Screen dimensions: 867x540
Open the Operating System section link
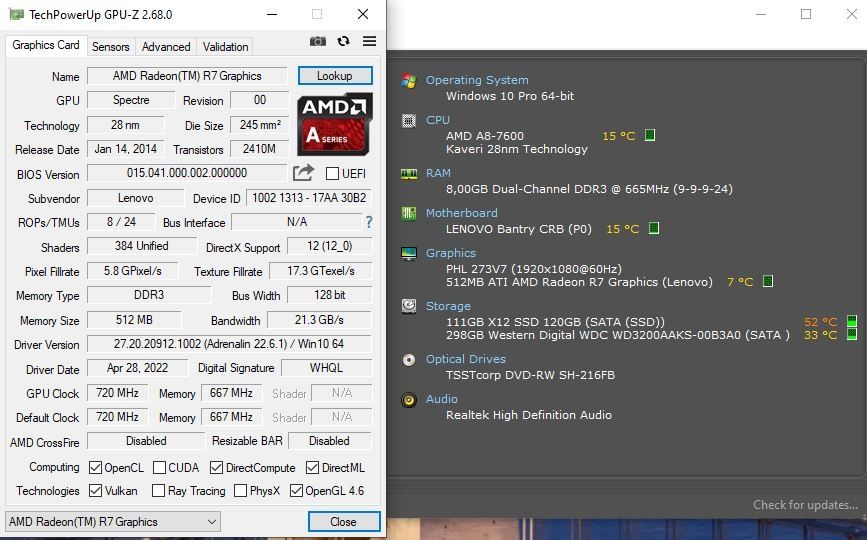pos(477,80)
